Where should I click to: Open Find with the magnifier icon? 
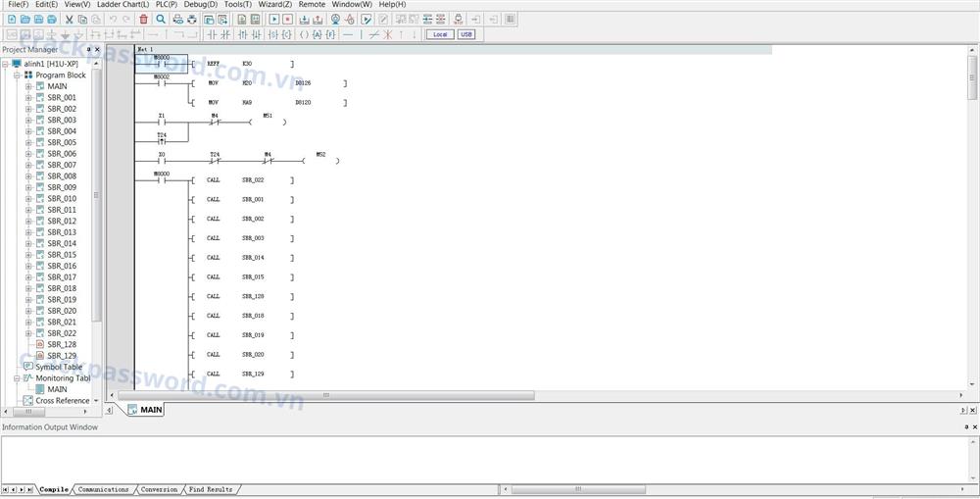161,20
